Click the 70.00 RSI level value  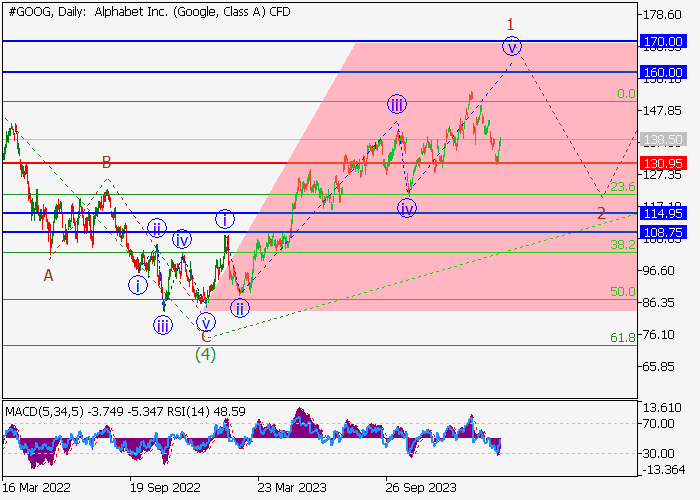(x=658, y=424)
